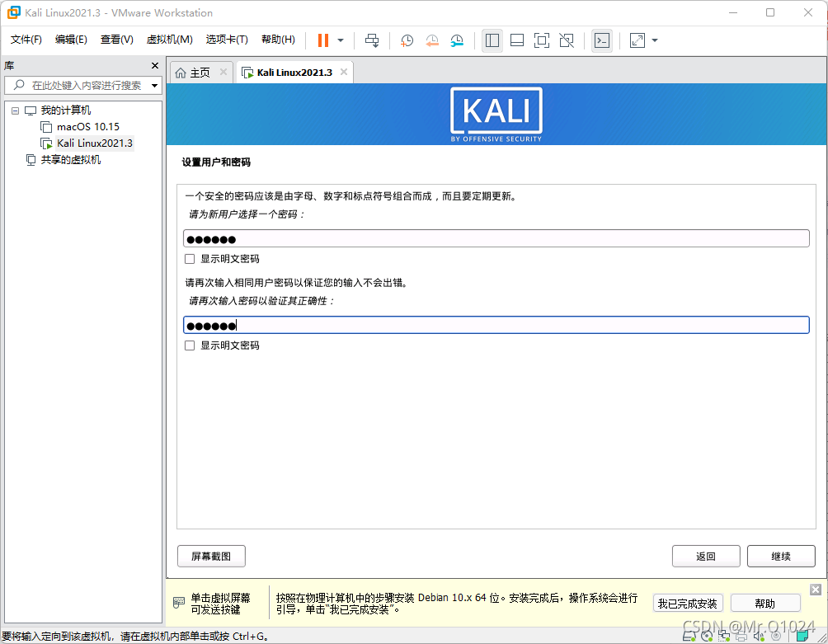Viewport: 828px width, 644px height.
Task: Click the 继续 button
Action: (781, 557)
